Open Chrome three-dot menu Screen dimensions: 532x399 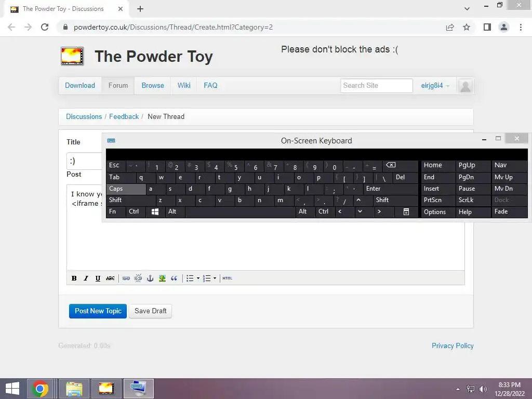521,27
